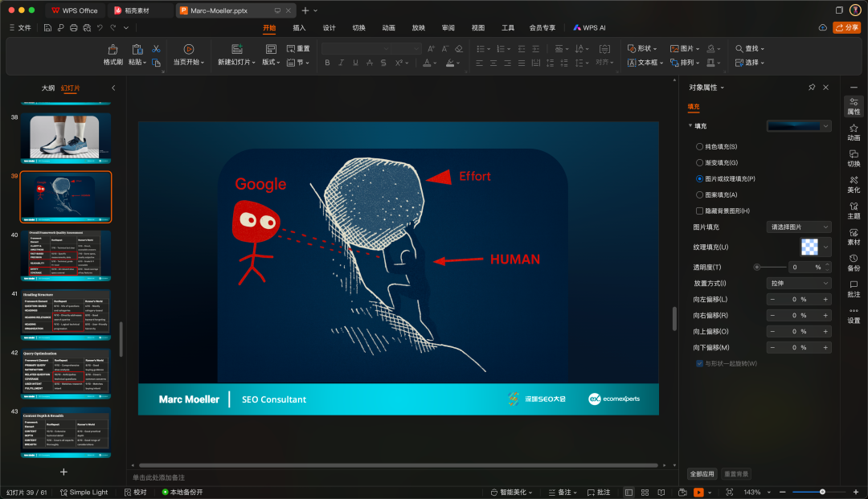
Task: Open the File (文件) menu
Action: (20, 27)
